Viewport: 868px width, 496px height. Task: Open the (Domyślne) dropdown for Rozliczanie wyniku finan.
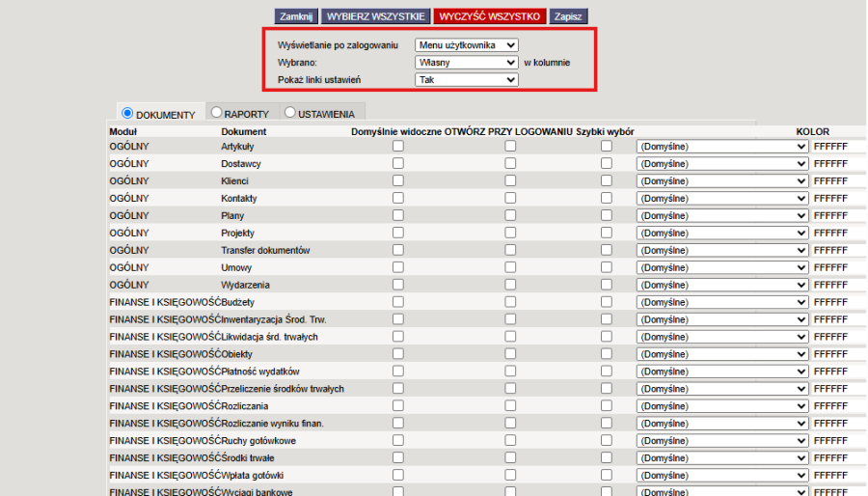pyautogui.click(x=722, y=424)
